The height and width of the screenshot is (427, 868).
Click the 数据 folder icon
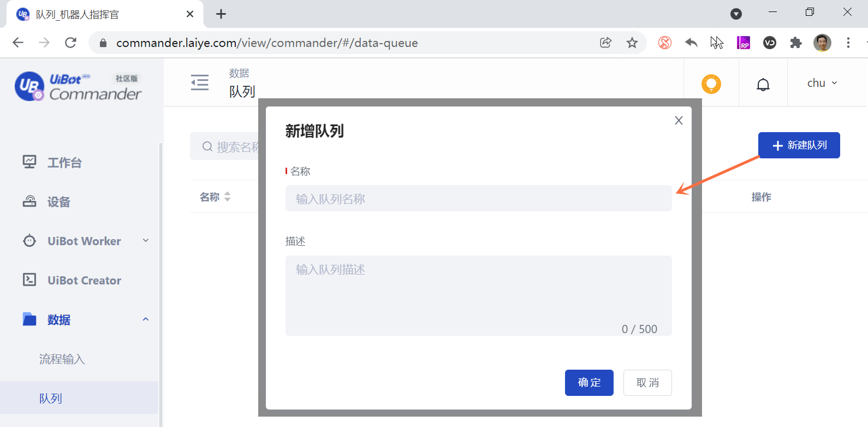pos(29,319)
